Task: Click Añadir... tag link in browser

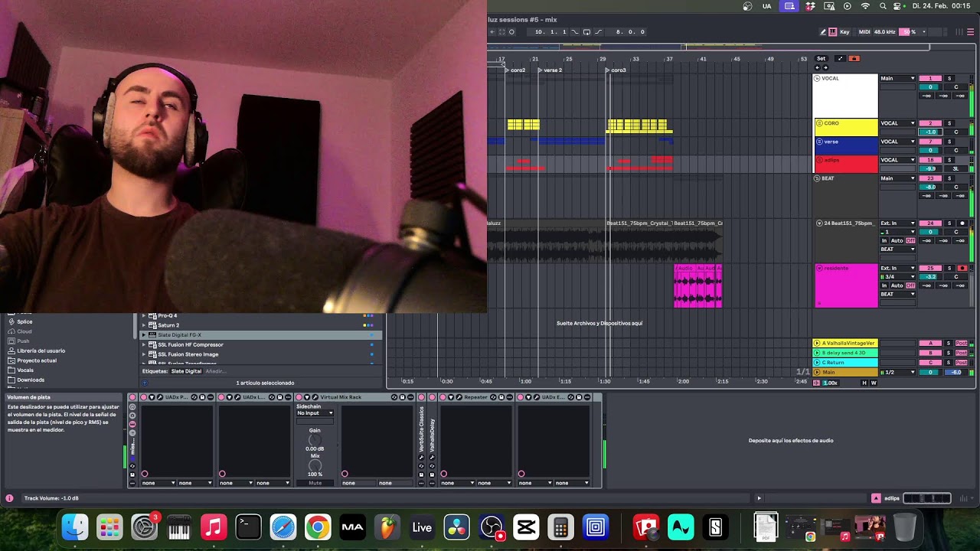Action: (x=215, y=371)
